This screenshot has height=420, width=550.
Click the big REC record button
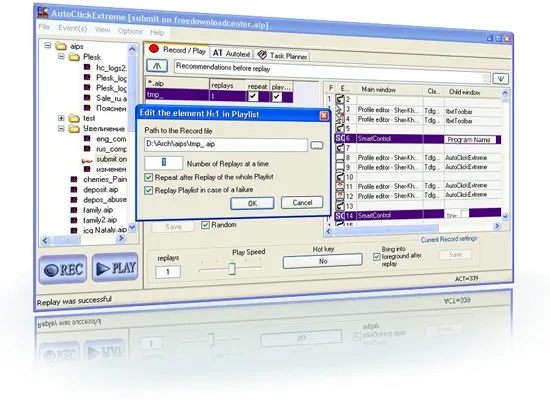[63, 269]
